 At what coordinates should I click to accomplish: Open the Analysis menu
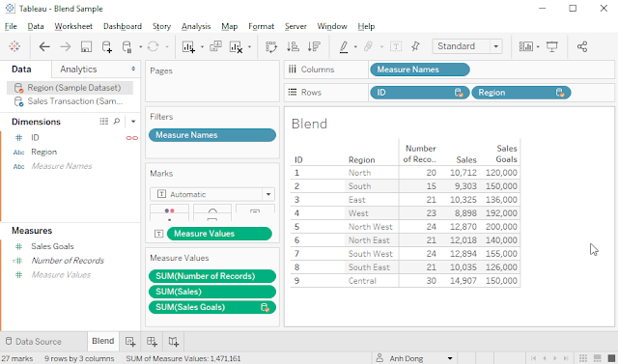tap(196, 26)
